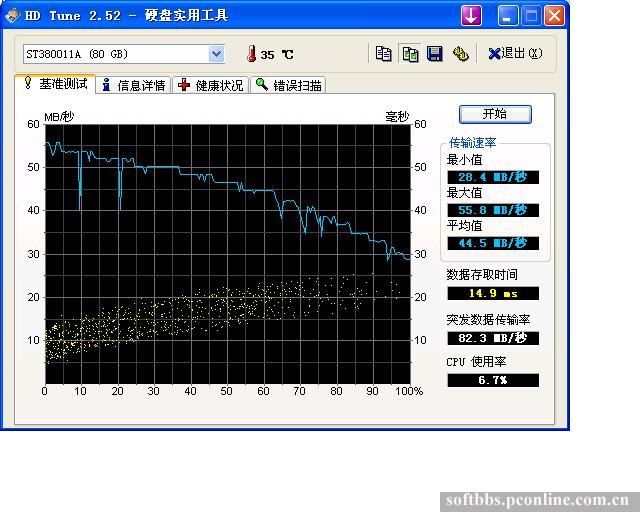This screenshot has width=640, height=512.
Task: Click the 平均值 label
Action: 464,226
